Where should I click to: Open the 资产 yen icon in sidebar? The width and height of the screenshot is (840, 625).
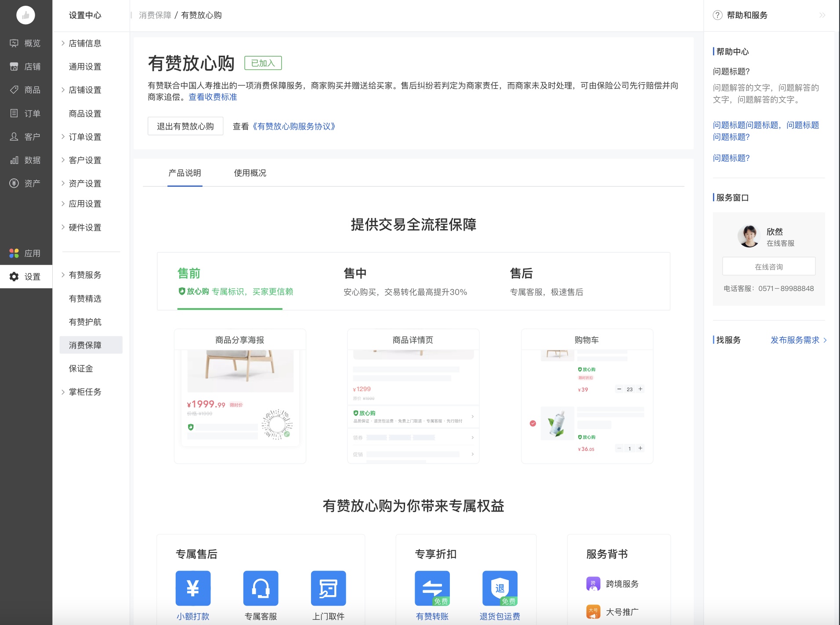coord(14,183)
